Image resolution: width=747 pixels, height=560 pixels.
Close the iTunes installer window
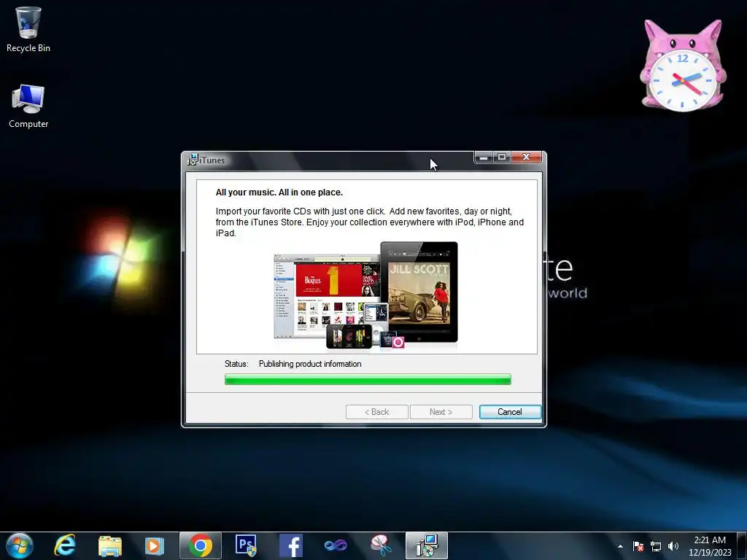click(x=527, y=157)
